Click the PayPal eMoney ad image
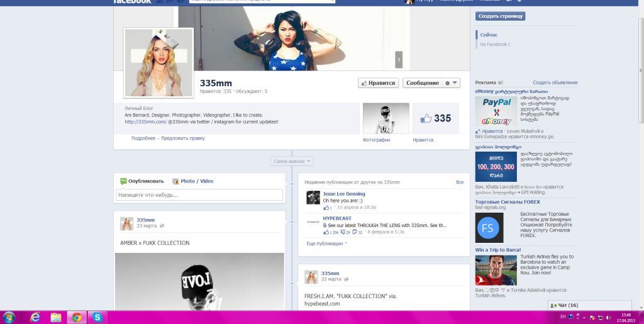Image resolution: width=644 pixels, height=324 pixels. (496, 112)
